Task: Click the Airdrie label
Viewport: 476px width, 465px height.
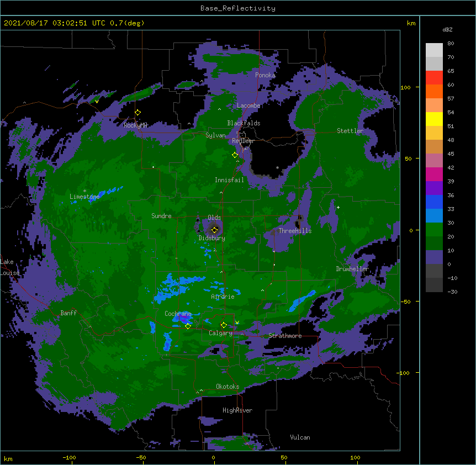Action: click(x=223, y=297)
